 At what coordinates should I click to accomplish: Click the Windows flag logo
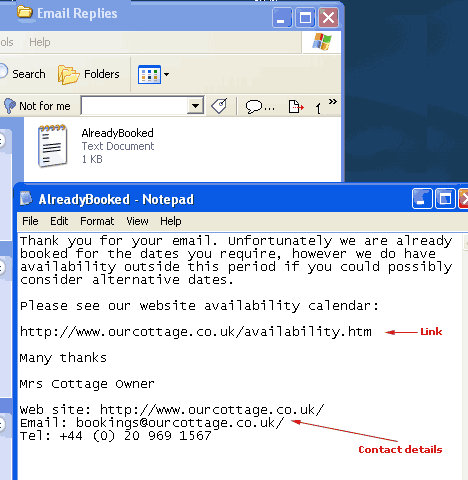(322, 42)
